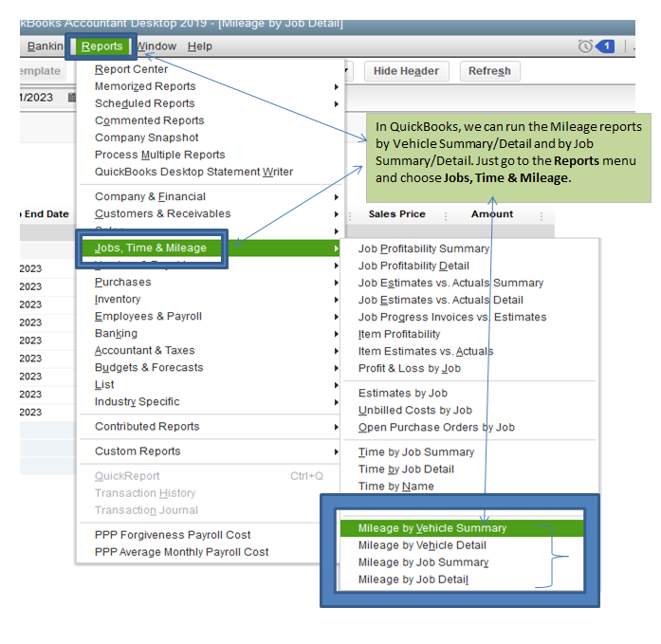This screenshot has height=644, width=661.
Task: Open Budgets & Forecasts submenu
Action: [210, 367]
